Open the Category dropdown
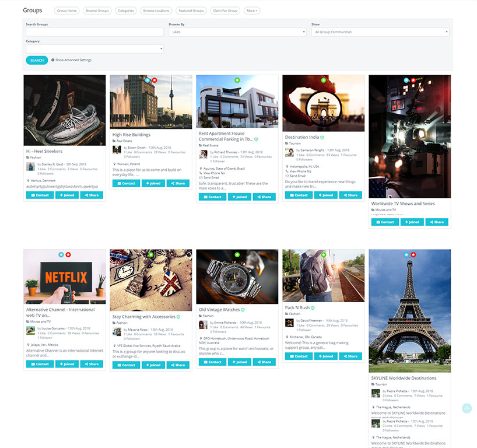 coord(94,49)
